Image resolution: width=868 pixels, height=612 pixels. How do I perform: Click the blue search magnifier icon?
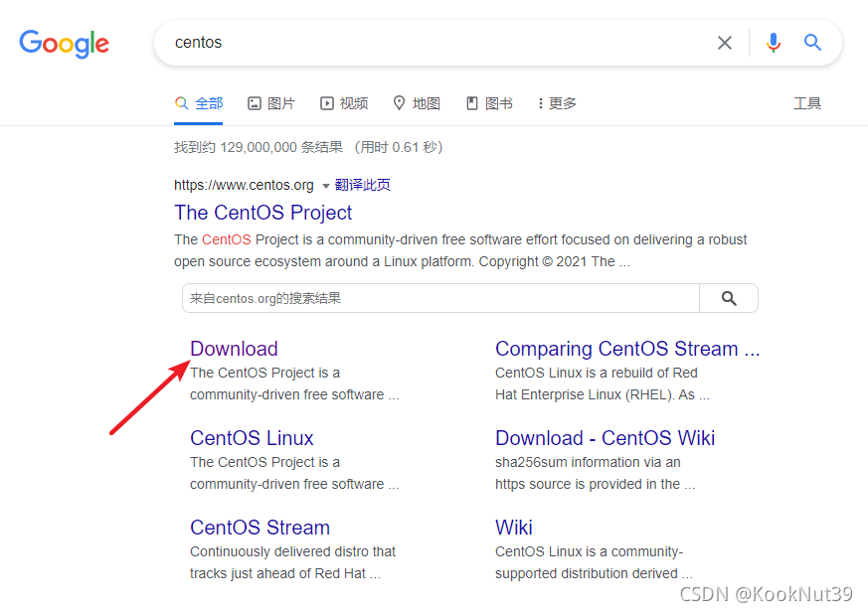812,42
